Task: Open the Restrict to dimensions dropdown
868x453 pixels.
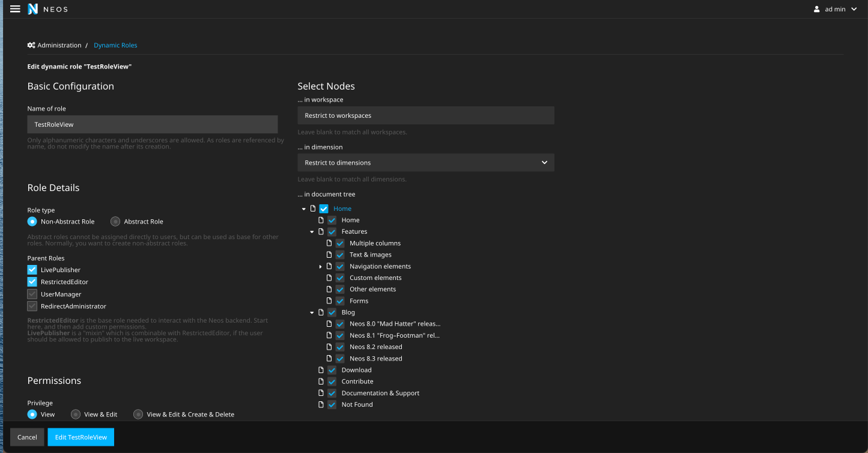Action: 426,162
